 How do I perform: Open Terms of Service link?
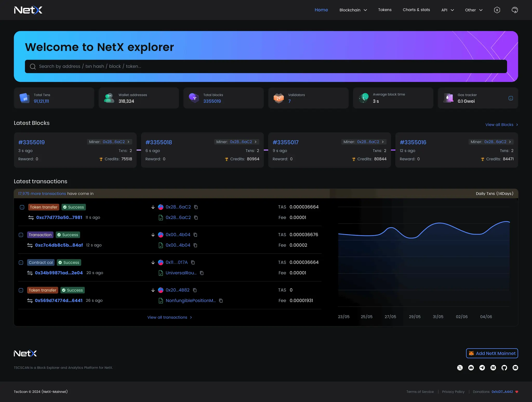(x=420, y=392)
